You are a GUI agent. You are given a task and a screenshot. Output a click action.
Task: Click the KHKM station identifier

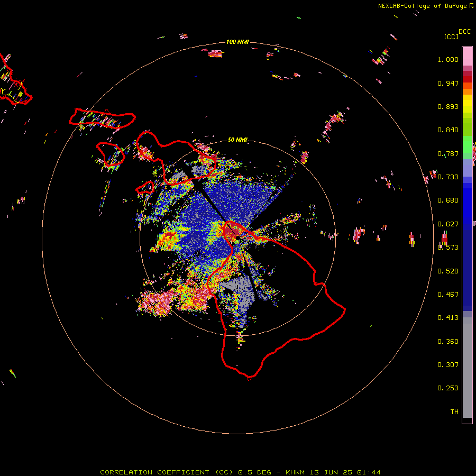295,472
